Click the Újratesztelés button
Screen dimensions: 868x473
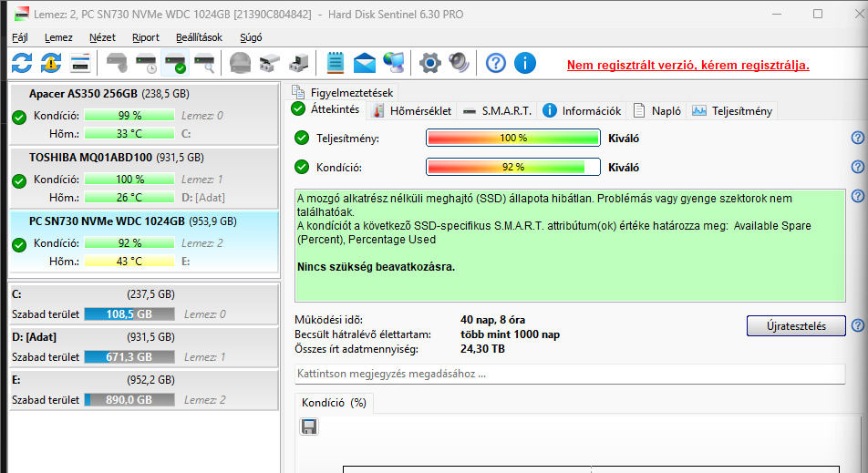point(796,326)
